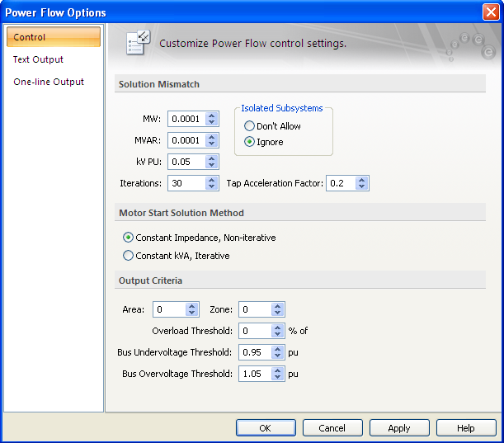Close the Power Flow Options dialog
This screenshot has height=443, width=504.
click(492, 12)
